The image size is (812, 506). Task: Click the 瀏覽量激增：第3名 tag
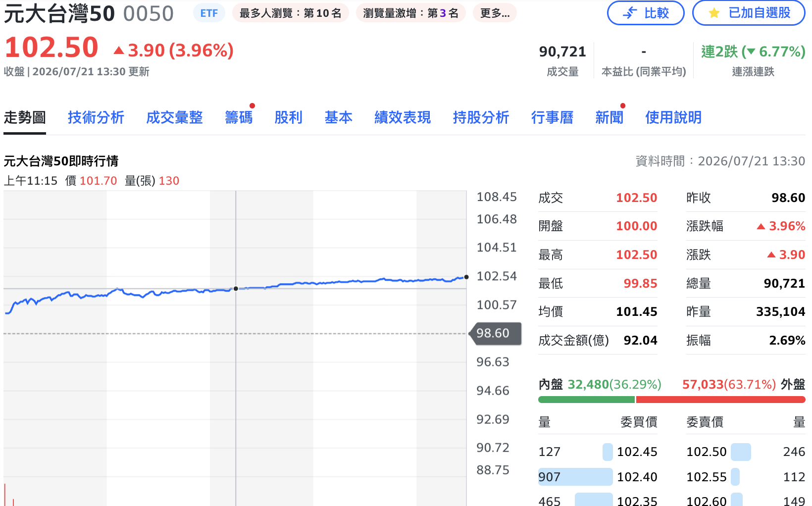click(410, 13)
